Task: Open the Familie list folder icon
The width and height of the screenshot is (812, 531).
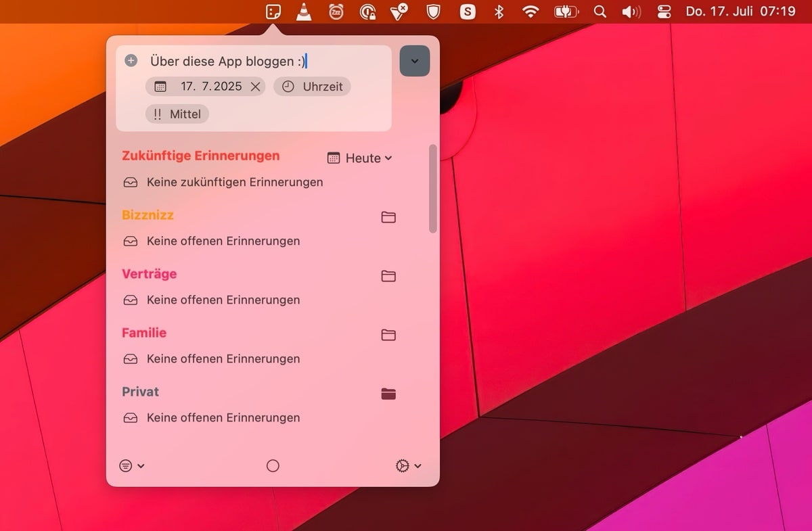Action: [388, 335]
